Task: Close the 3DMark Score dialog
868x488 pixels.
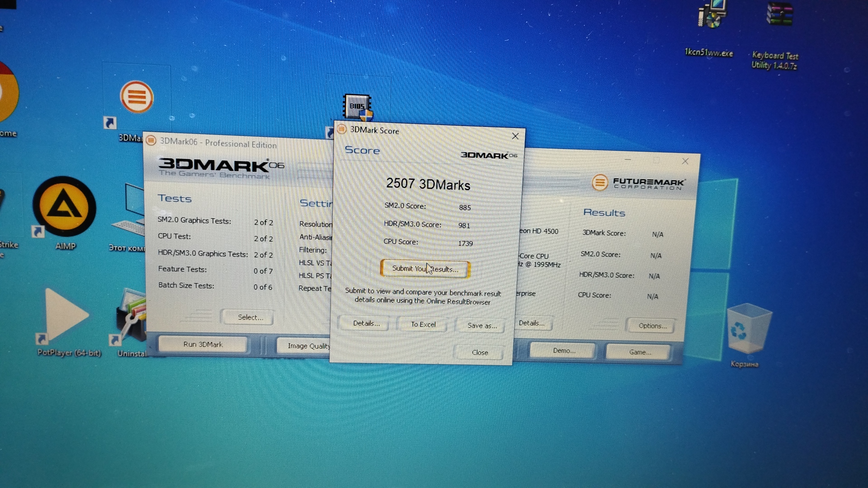Action: point(479,352)
